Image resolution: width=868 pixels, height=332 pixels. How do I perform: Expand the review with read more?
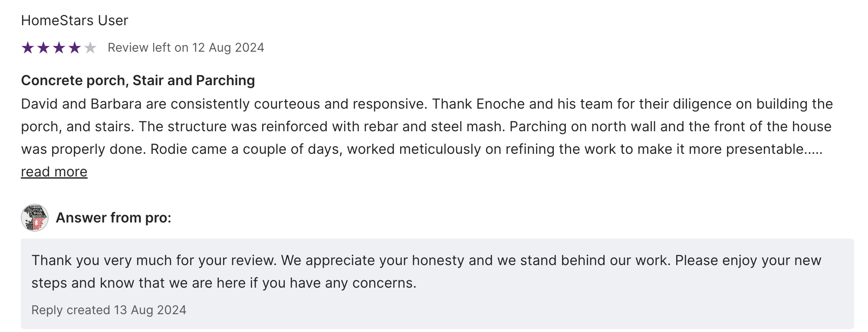click(54, 172)
